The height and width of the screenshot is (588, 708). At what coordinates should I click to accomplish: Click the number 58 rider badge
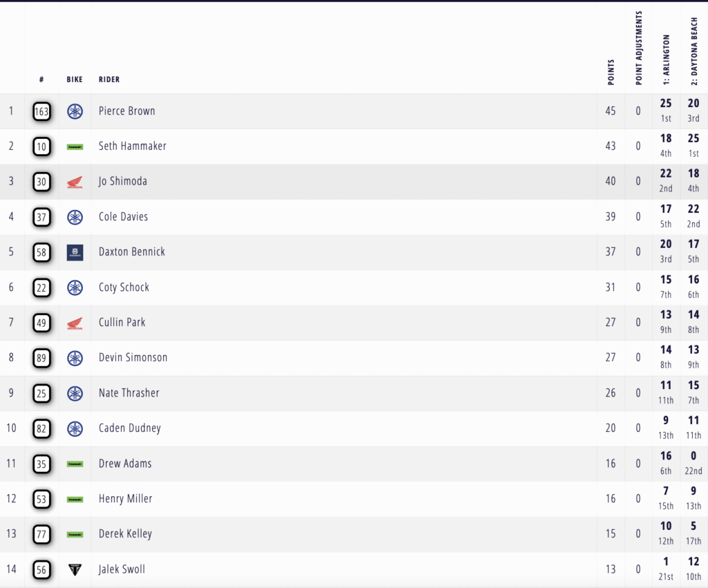pos(41,252)
